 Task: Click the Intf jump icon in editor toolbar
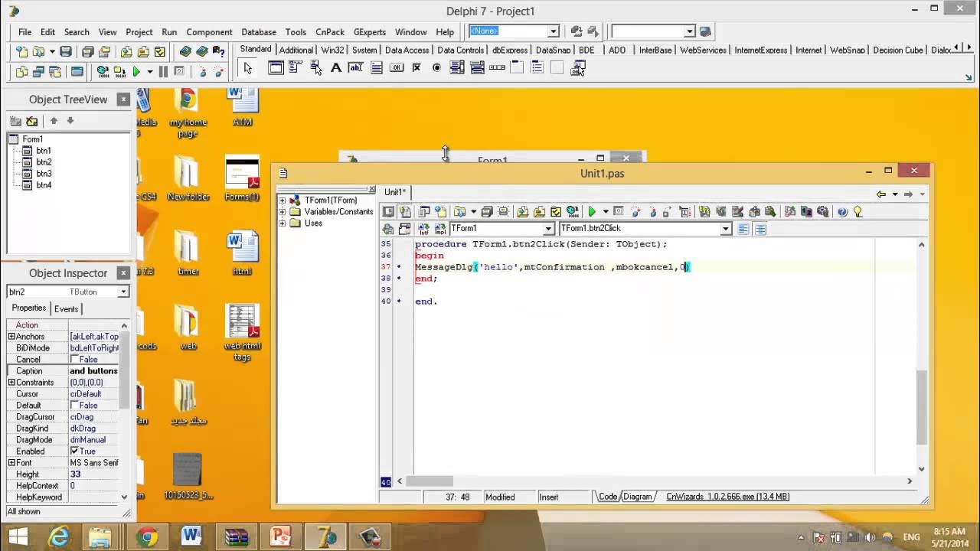click(423, 229)
